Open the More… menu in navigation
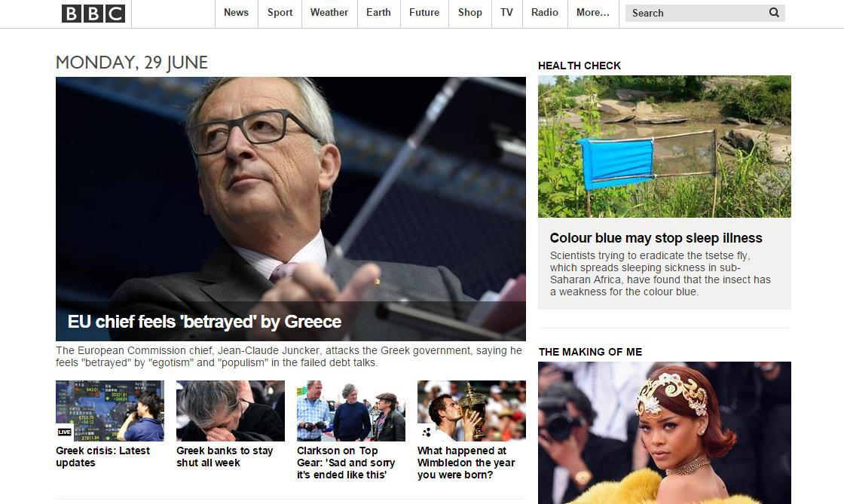The image size is (844, 504). (x=592, y=12)
